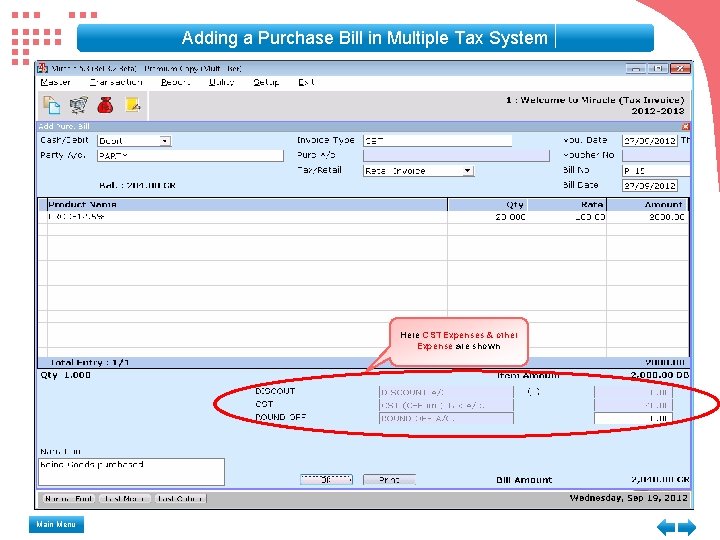Click the Round Off A/c field
This screenshot has height=540, width=720.
pos(446,418)
